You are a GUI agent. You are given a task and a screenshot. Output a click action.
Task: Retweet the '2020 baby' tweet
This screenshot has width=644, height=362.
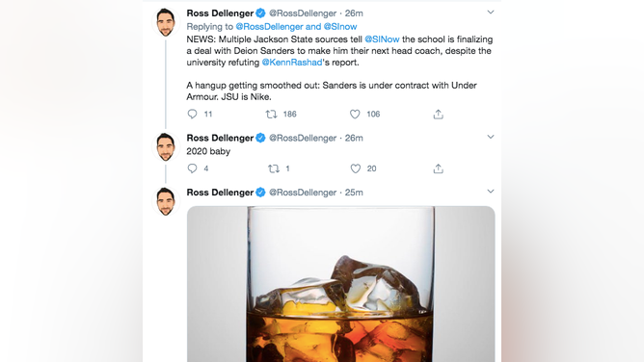[274, 168]
